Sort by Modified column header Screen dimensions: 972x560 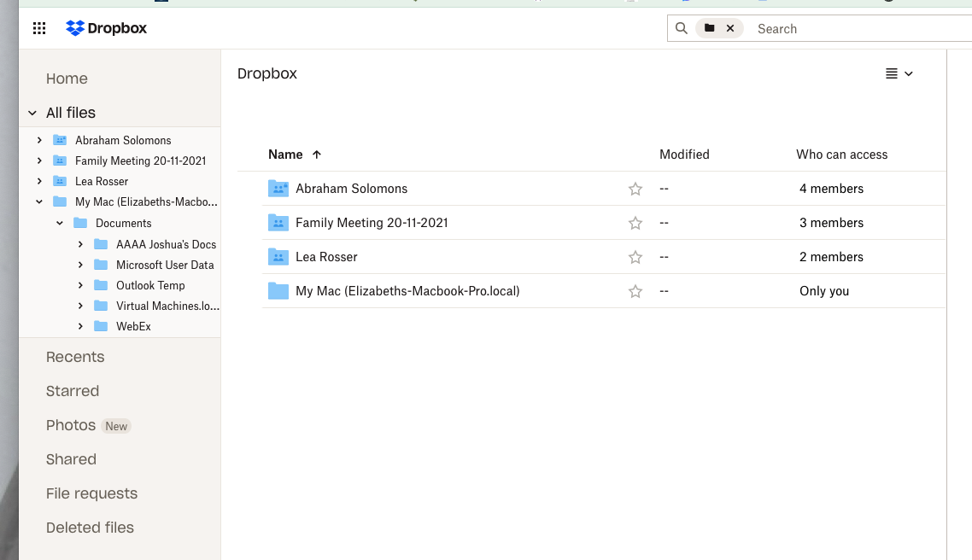684,155
